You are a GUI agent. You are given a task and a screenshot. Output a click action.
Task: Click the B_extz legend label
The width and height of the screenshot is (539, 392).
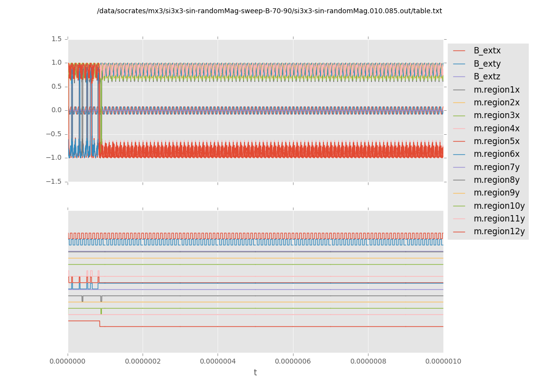tap(487, 76)
